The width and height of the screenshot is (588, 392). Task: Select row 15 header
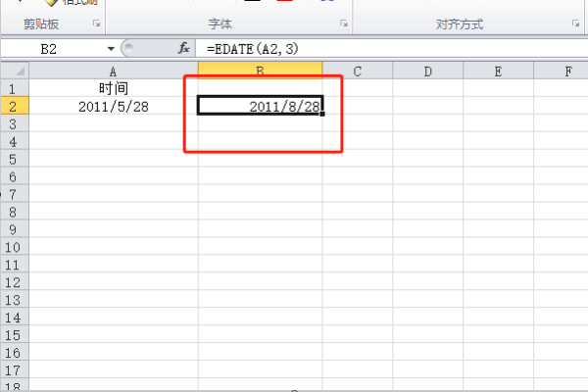click(x=15, y=334)
